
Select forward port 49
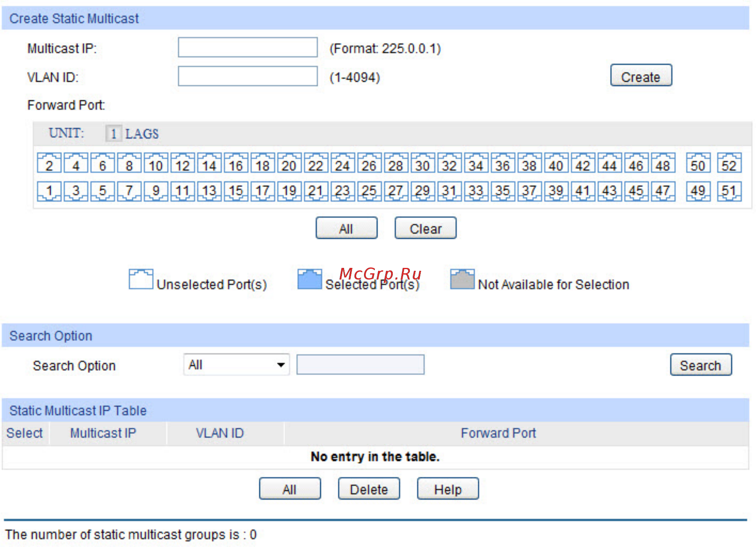(x=698, y=191)
